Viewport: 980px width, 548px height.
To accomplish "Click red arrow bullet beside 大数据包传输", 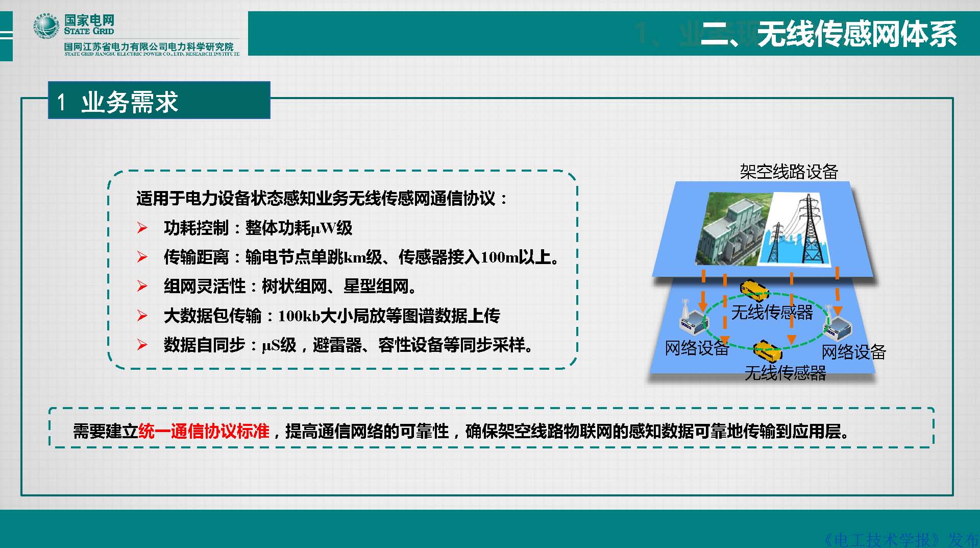I will 142,316.
